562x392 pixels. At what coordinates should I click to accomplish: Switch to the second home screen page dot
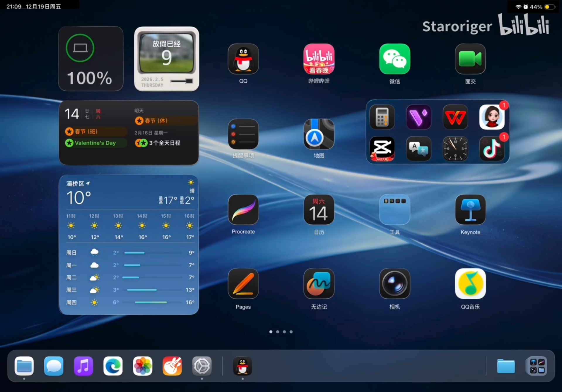click(278, 332)
